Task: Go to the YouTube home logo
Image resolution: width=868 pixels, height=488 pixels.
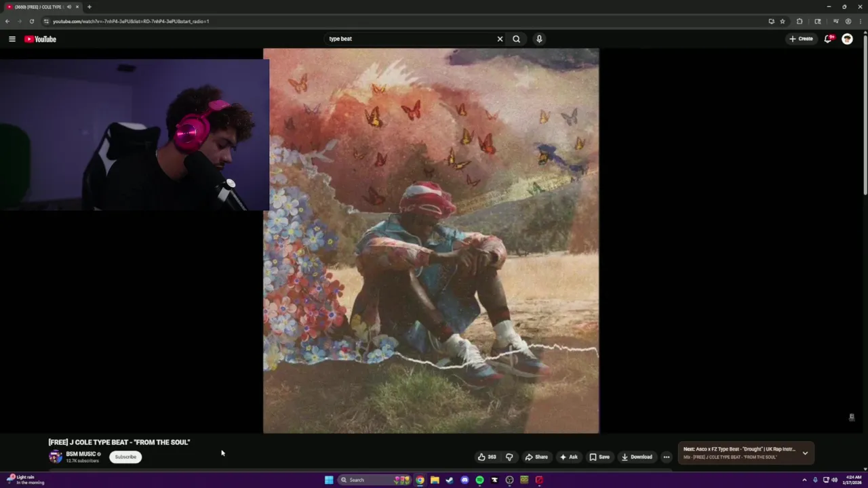Action: [x=40, y=39]
